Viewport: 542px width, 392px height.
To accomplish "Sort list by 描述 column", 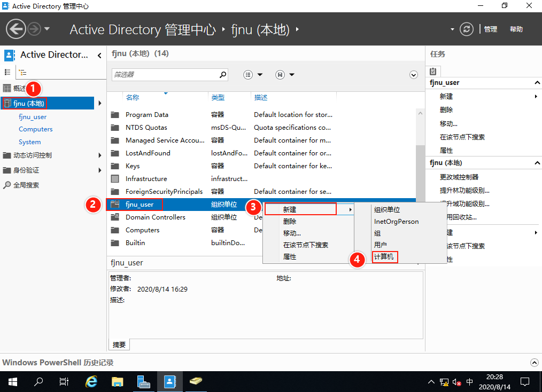I will [x=261, y=97].
